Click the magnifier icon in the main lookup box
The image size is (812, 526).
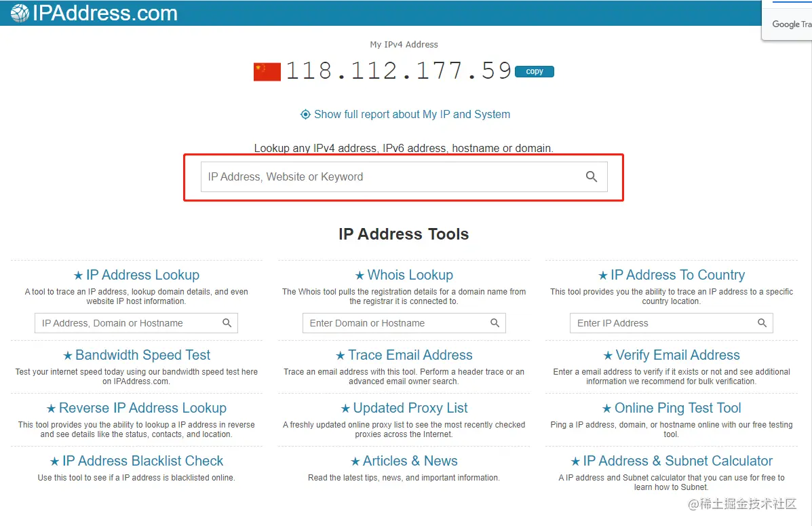coord(592,176)
